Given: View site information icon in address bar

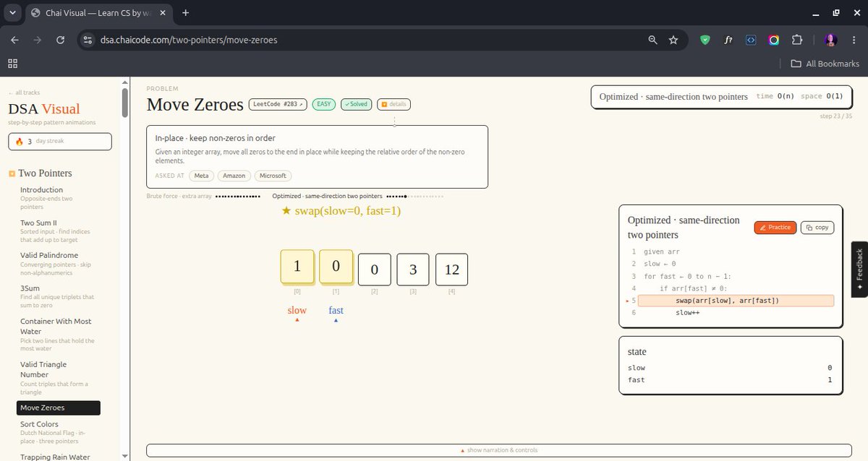Looking at the screenshot, I should tap(88, 40).
